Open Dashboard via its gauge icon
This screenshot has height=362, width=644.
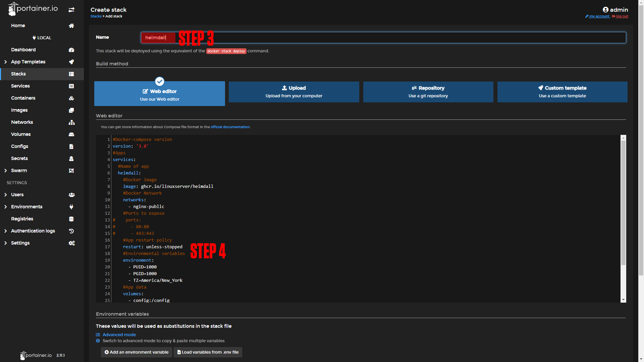71,50
